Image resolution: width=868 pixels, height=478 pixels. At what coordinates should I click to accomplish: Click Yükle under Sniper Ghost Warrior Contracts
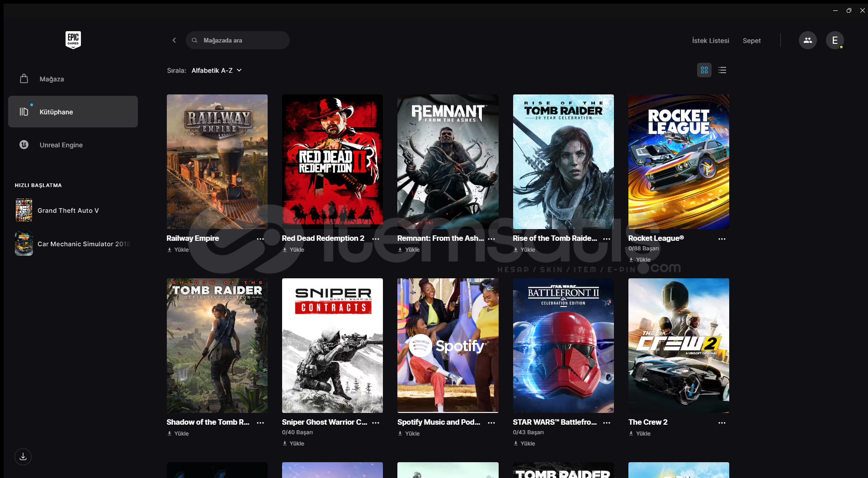point(293,443)
